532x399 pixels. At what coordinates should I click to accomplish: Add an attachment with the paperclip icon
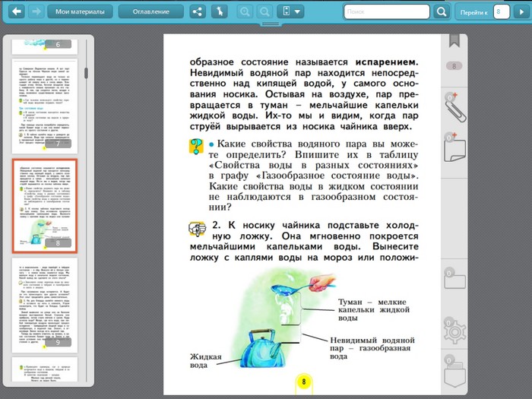click(455, 106)
